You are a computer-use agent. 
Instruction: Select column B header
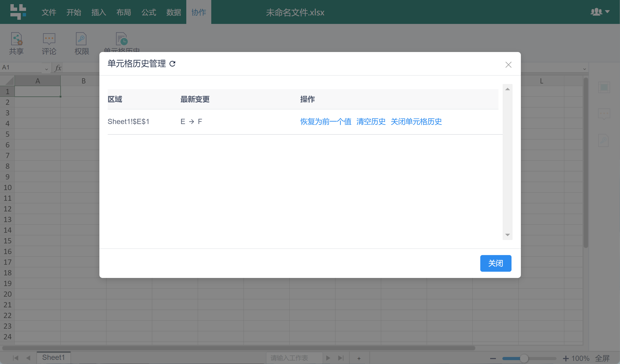84,81
